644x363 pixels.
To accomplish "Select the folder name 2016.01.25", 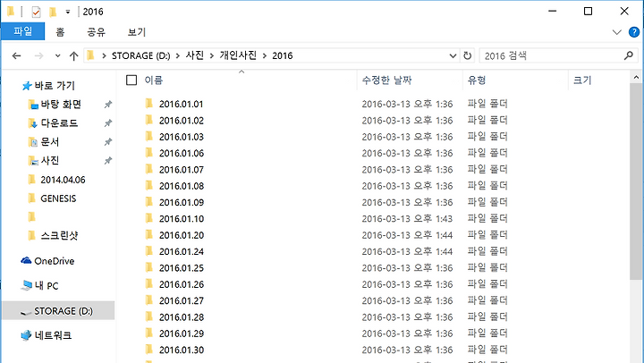I will click(182, 268).
